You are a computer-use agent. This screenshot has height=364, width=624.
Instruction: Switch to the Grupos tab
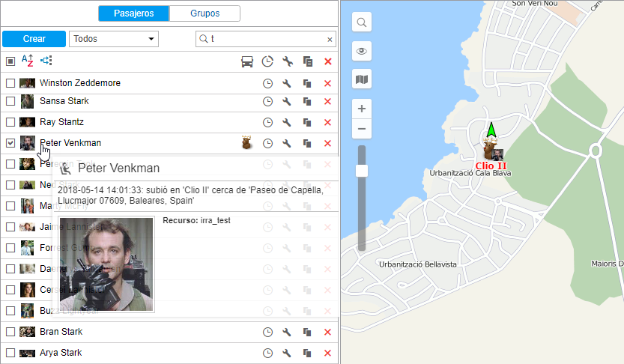205,13
